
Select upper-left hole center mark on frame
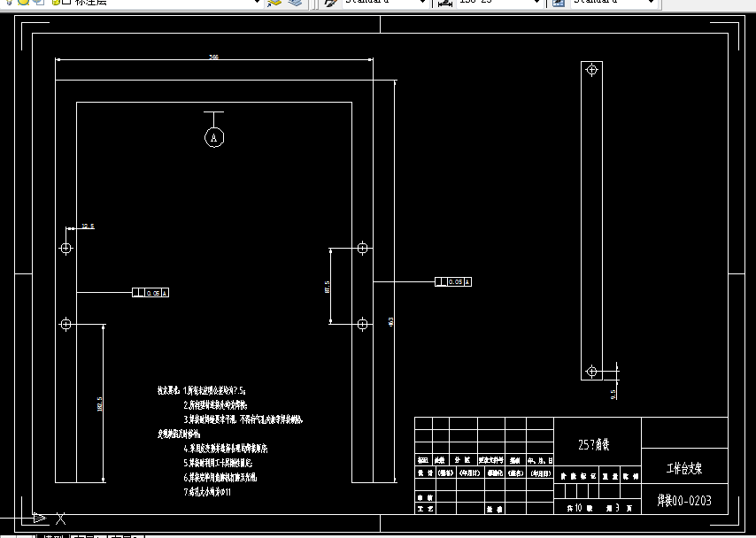point(66,249)
